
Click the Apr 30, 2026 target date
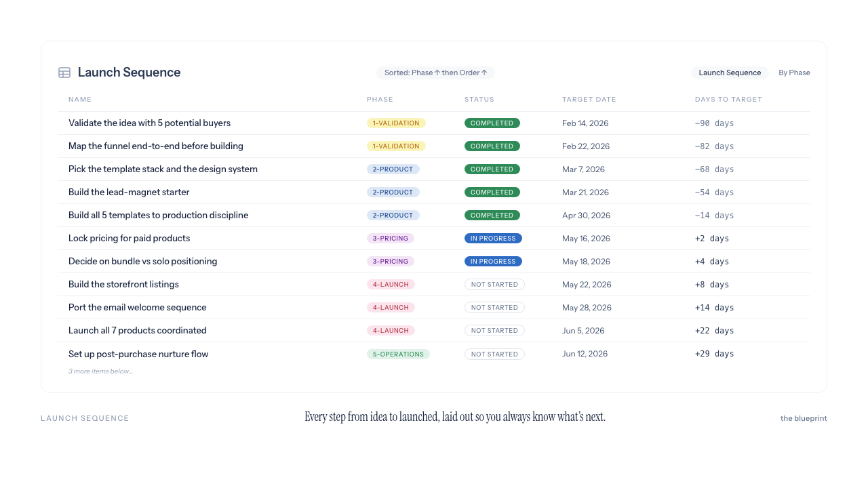pos(586,216)
